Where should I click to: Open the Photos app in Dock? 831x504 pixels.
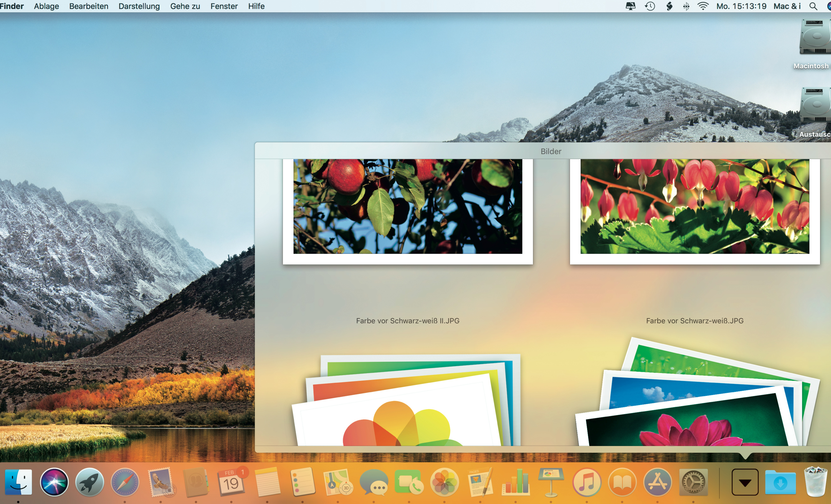pyautogui.click(x=444, y=483)
